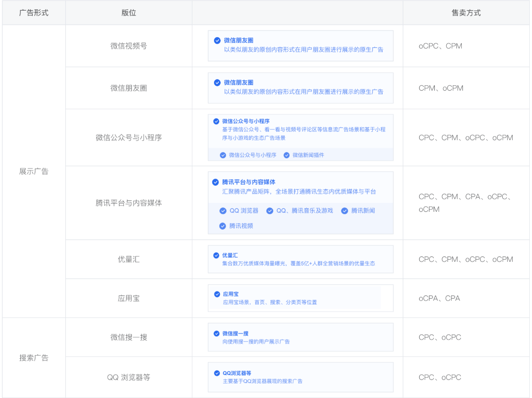Open the 微信视频号 placement row

(x=128, y=46)
